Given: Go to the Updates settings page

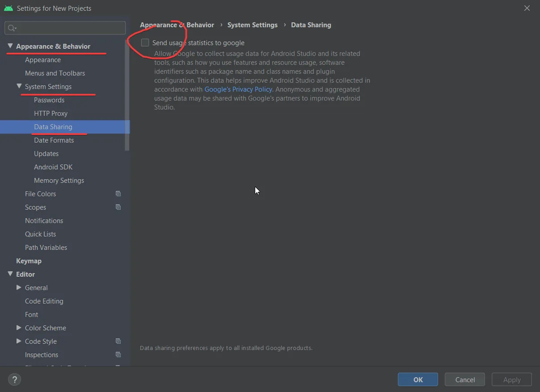Looking at the screenshot, I should tap(46, 153).
